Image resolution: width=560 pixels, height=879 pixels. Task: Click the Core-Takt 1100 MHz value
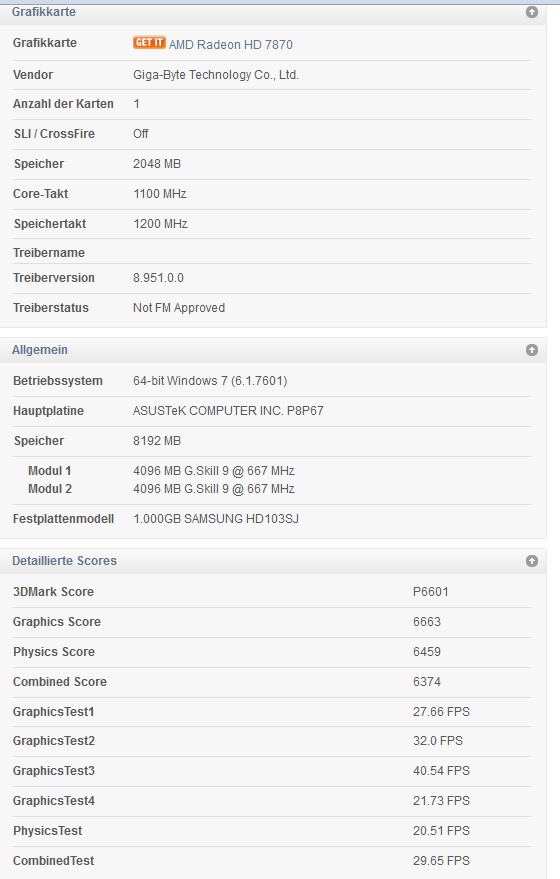tap(160, 194)
